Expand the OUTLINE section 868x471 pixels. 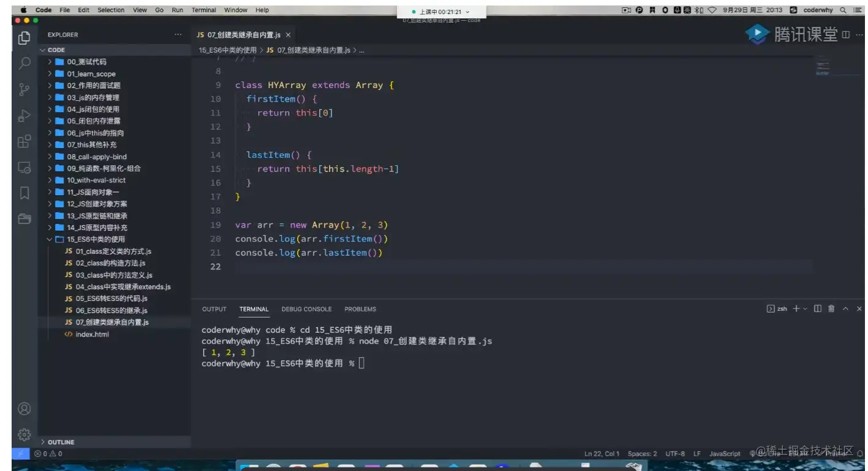(x=114, y=442)
